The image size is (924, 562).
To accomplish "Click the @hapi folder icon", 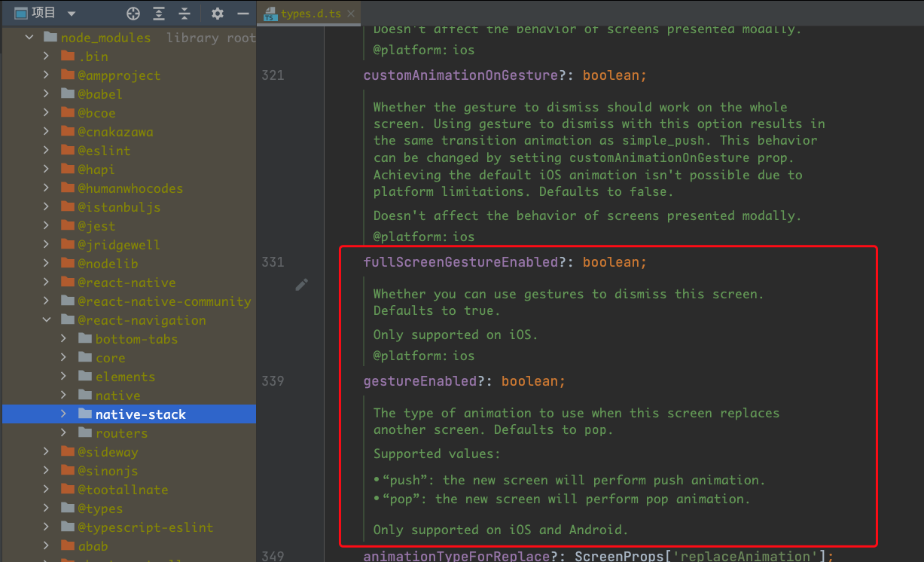I will coord(68,170).
